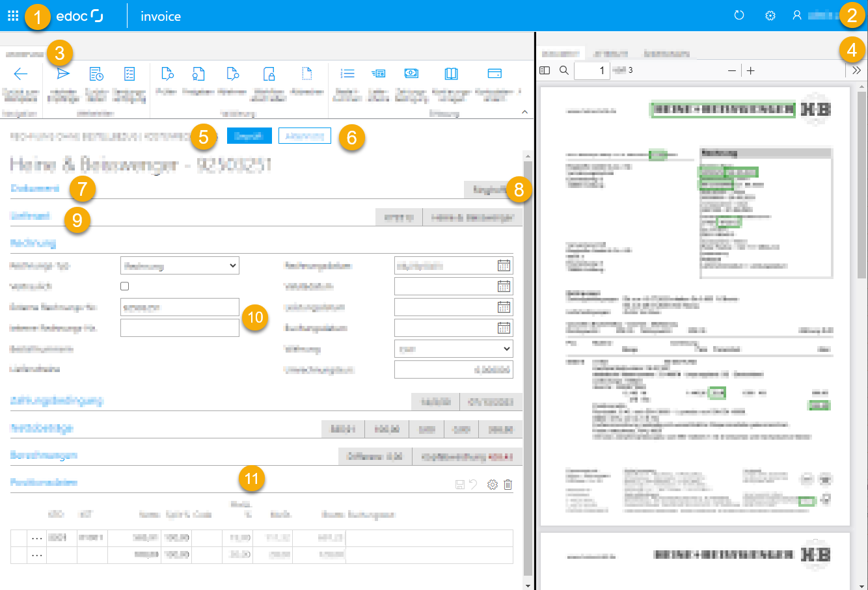
Task: Click the refresh icon in the header
Action: [739, 16]
